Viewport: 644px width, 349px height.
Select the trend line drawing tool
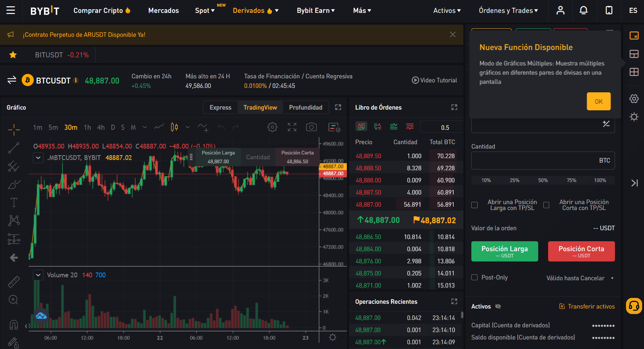14,148
